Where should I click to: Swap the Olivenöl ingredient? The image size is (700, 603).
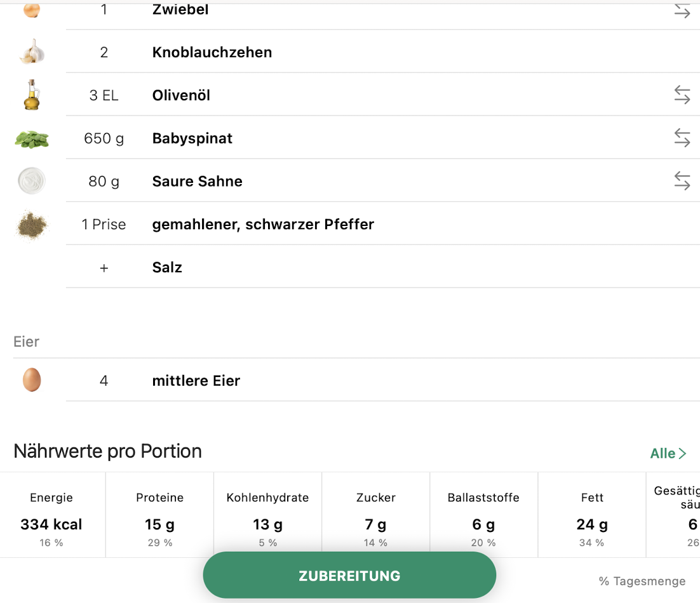[x=682, y=95]
